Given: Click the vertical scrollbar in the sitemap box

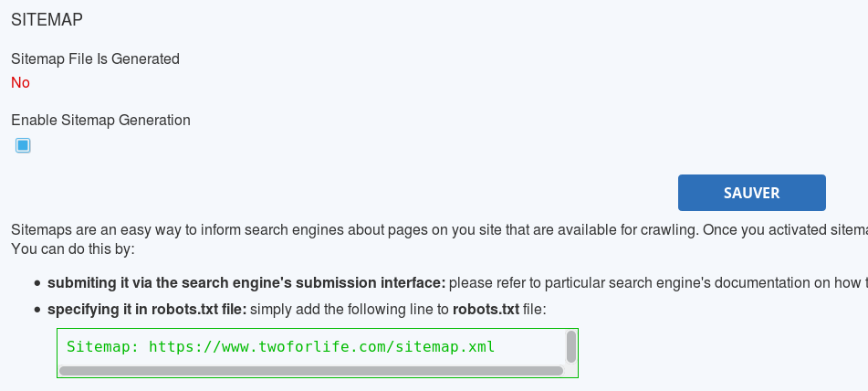Looking at the screenshot, I should pos(571,347).
